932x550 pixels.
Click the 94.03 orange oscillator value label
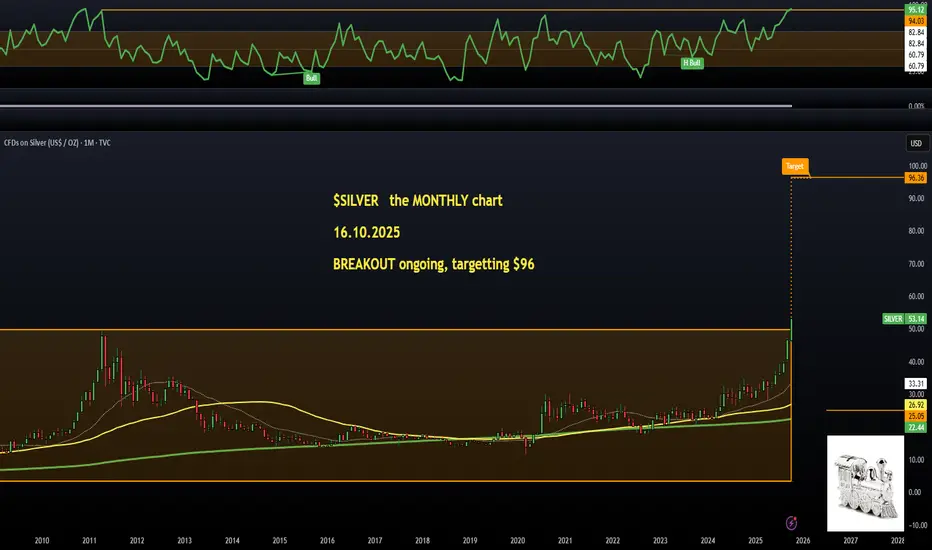point(915,21)
